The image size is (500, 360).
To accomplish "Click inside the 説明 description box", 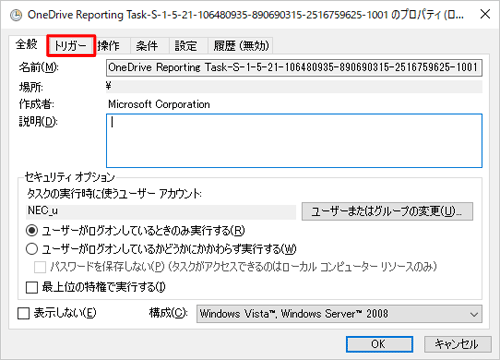I will 294,141.
